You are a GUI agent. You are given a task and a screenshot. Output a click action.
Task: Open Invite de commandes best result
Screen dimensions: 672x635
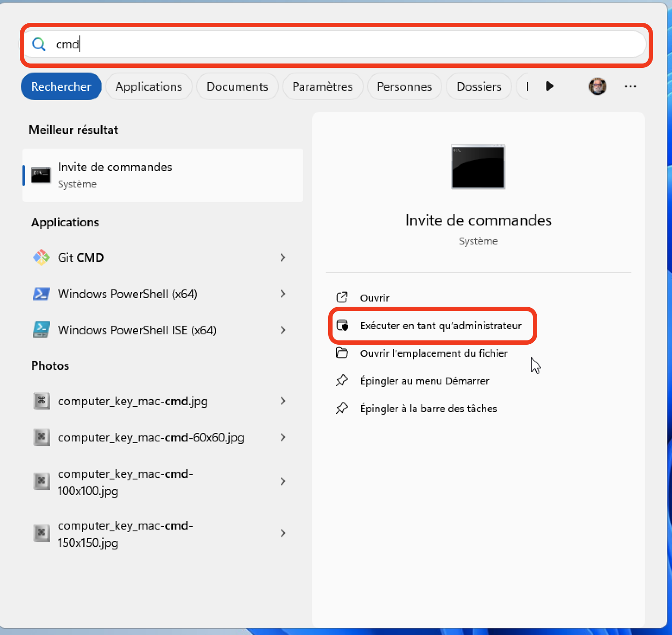(163, 175)
